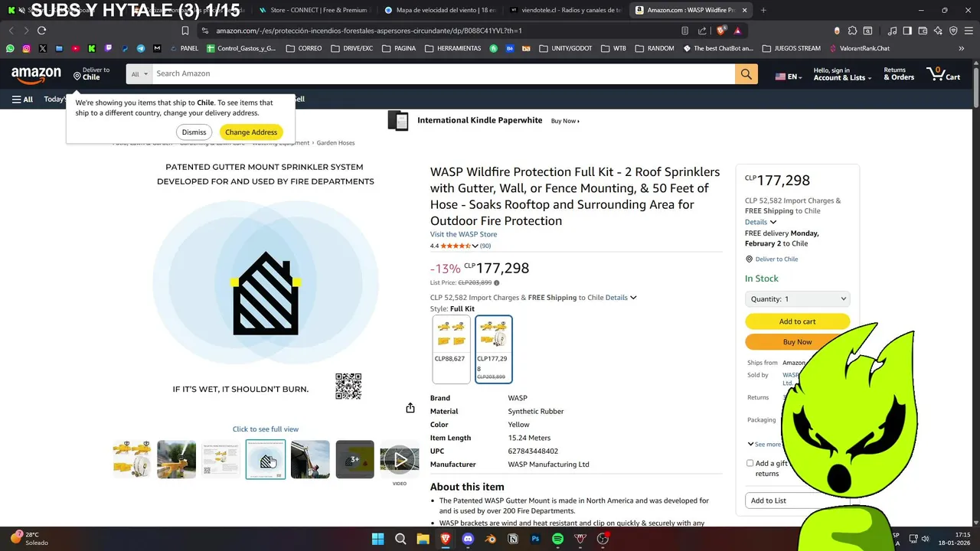Click the browser address bar URL
Screen dimensions: 980x551
click(369, 31)
